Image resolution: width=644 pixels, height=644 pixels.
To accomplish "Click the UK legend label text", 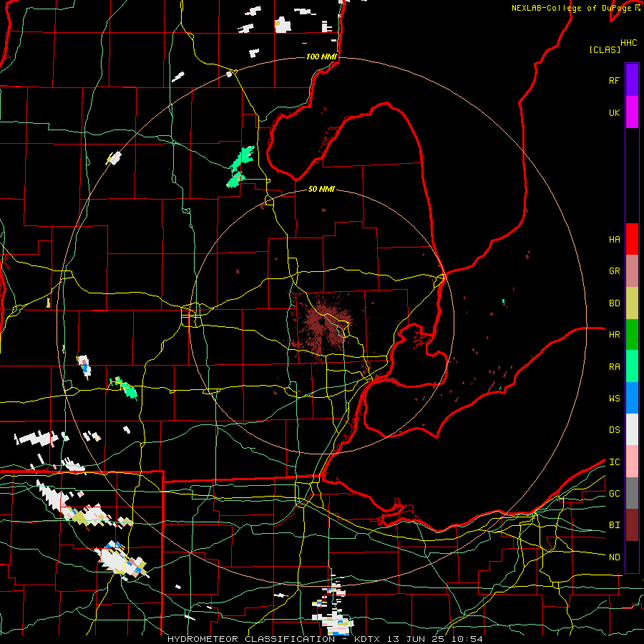I will (614, 112).
